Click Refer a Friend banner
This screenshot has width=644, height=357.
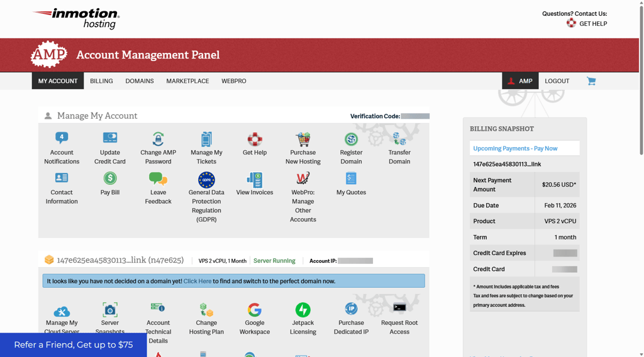(74, 344)
